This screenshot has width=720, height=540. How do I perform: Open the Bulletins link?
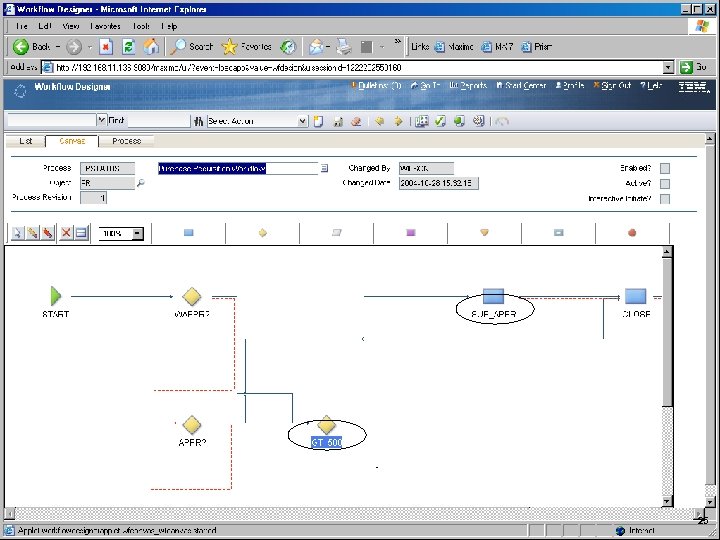[x=376, y=85]
